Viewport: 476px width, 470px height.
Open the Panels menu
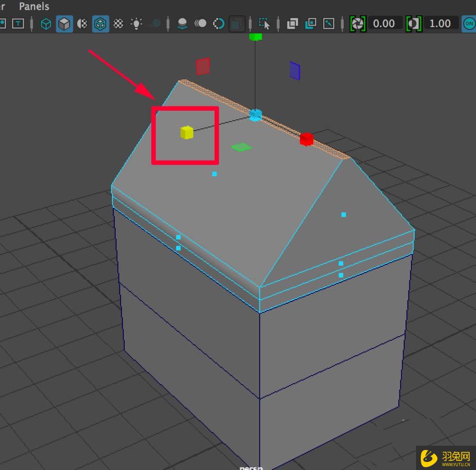(x=34, y=6)
